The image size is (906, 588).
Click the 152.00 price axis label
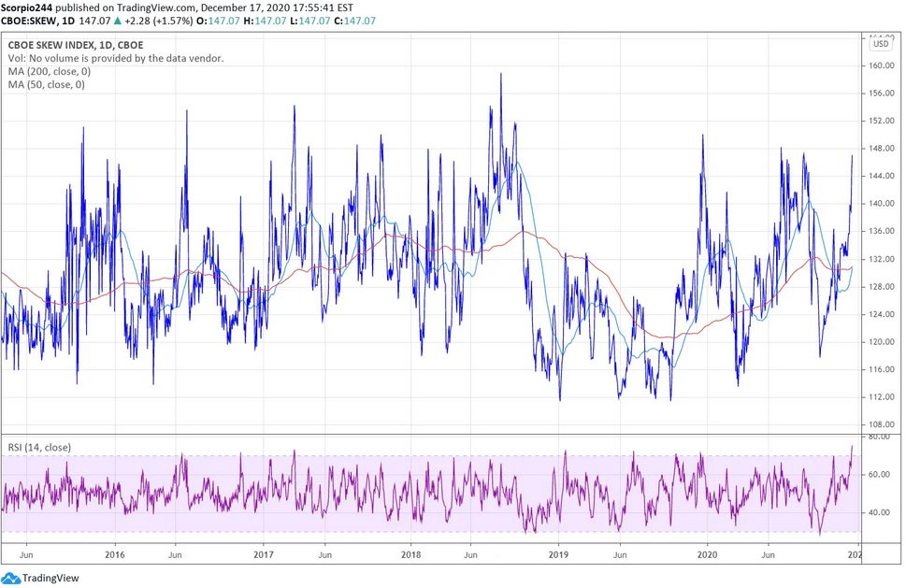click(x=882, y=121)
